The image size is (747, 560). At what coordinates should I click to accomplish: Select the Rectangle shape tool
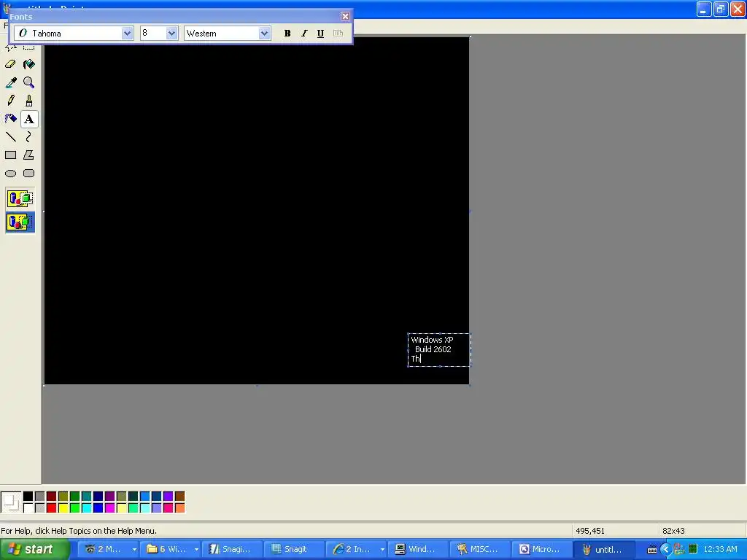pos(10,155)
